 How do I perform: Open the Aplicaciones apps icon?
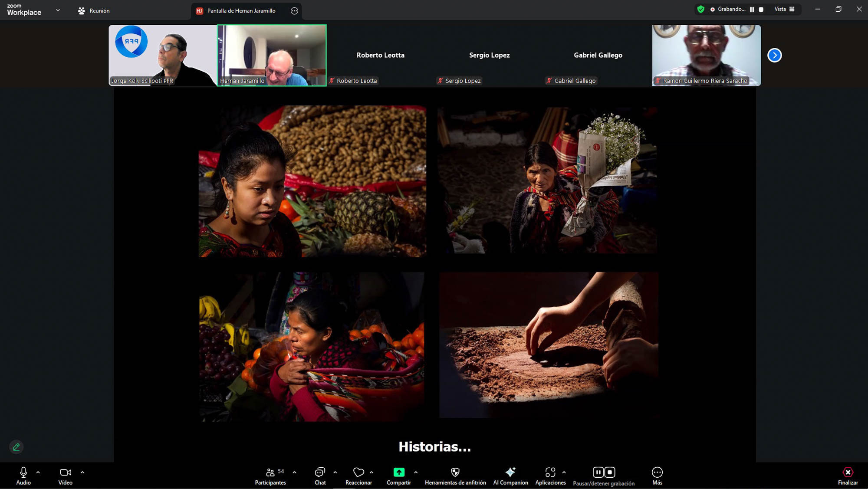(x=550, y=473)
